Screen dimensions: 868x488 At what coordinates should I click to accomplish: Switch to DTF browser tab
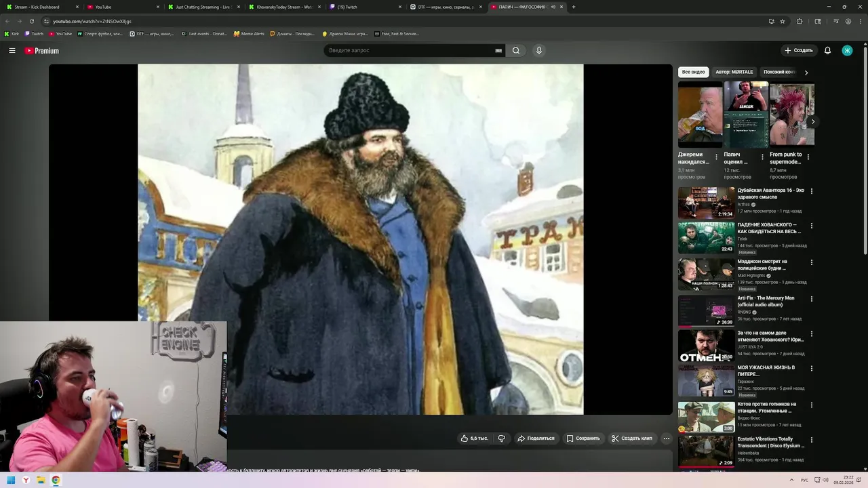[x=445, y=7]
